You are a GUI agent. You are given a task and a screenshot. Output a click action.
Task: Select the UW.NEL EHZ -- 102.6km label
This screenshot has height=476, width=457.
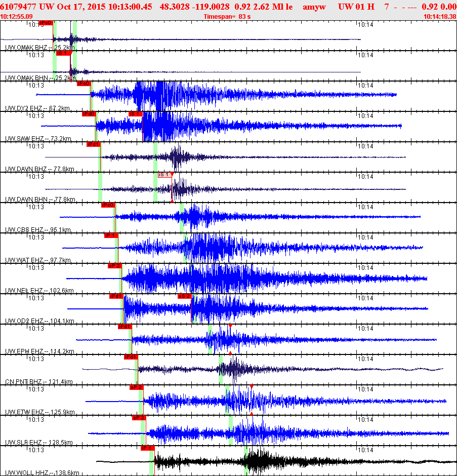click(39, 290)
